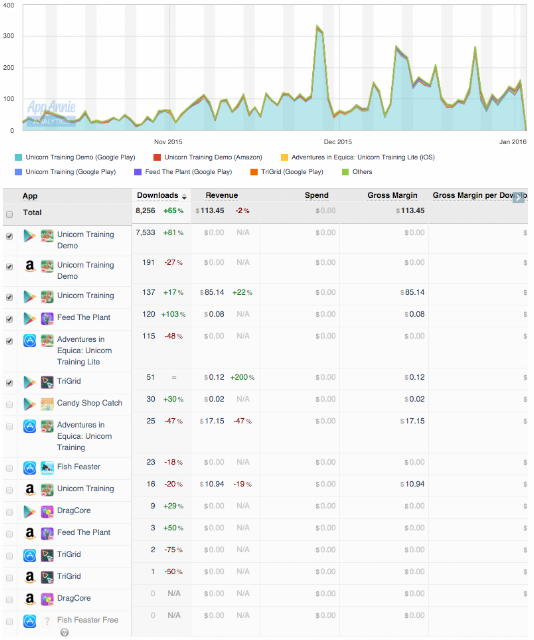Open Candy Shop Catch app thumbnail

(47, 404)
